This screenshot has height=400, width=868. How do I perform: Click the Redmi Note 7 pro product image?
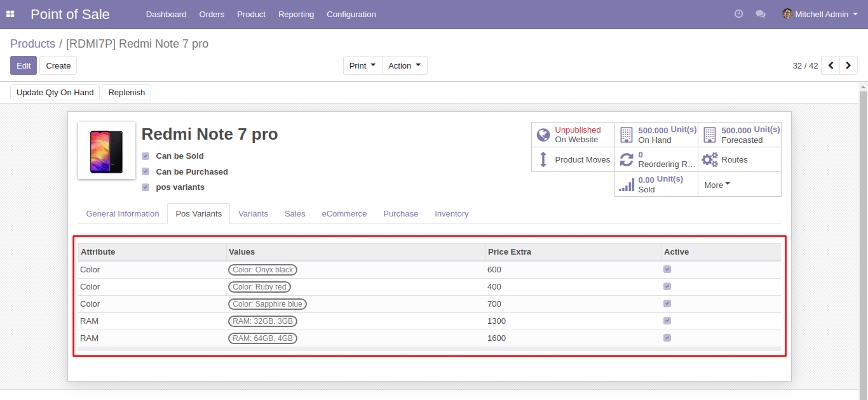point(107,150)
